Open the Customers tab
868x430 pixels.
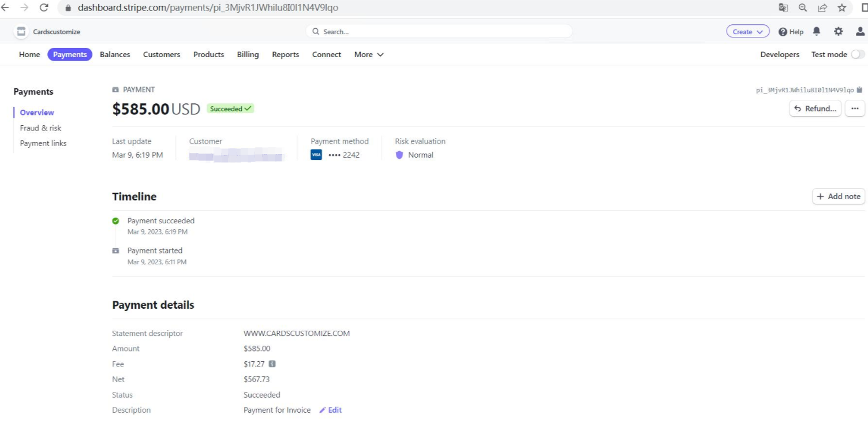click(x=162, y=54)
